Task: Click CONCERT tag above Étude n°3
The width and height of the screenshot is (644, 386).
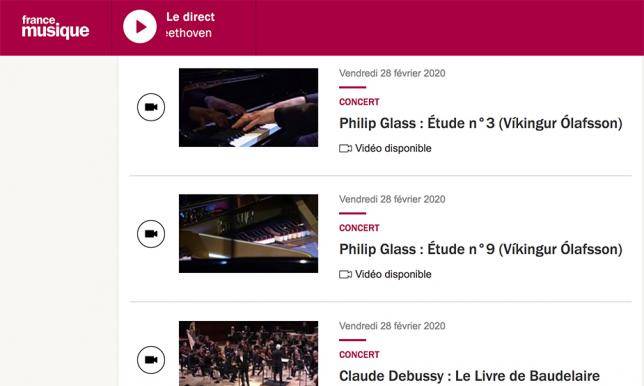Action: tap(359, 102)
